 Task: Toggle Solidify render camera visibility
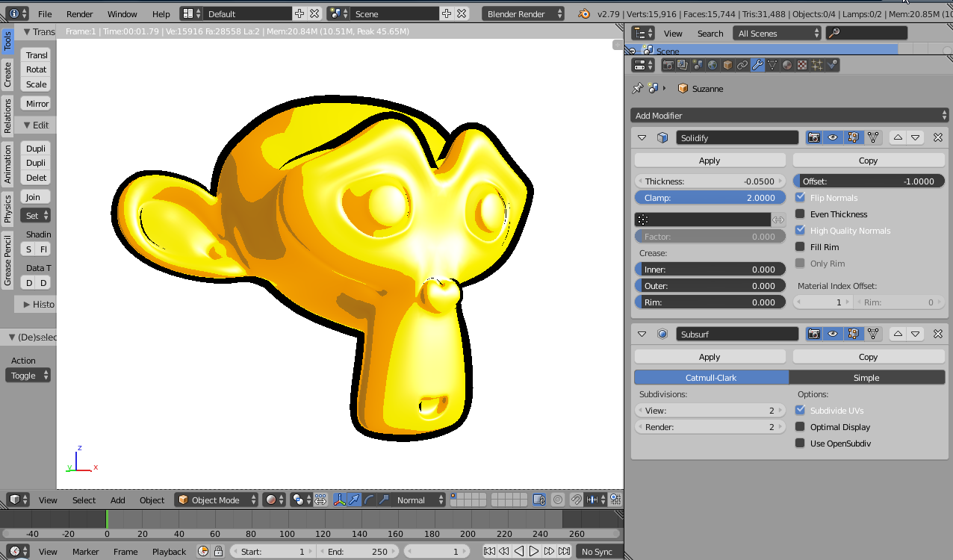click(x=814, y=137)
